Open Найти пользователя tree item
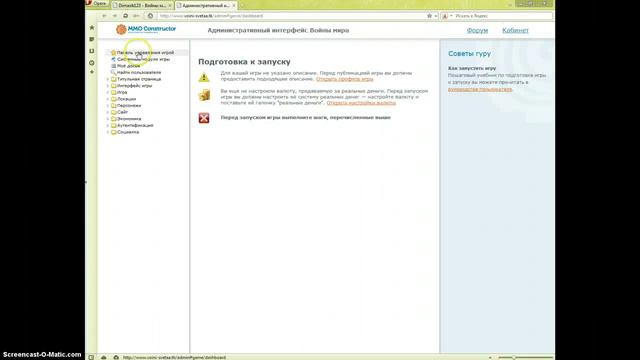Image resolution: width=640 pixels, height=360 pixels. point(139,72)
